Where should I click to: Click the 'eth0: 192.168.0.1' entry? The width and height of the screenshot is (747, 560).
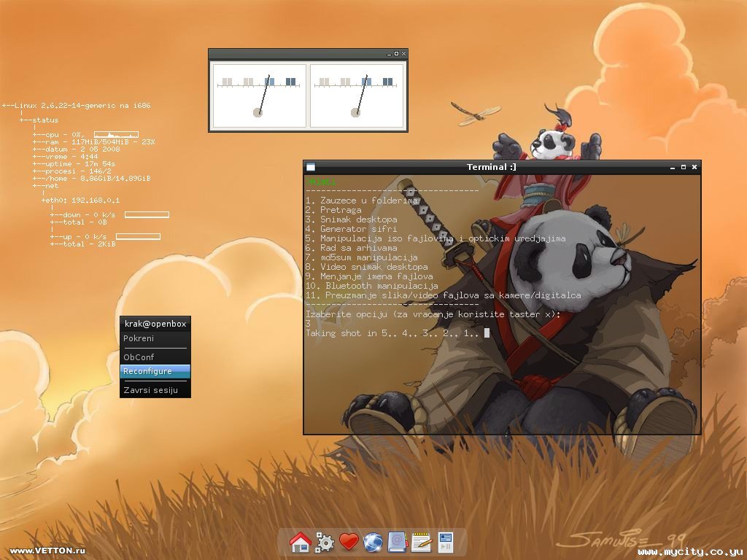pyautogui.click(x=80, y=201)
